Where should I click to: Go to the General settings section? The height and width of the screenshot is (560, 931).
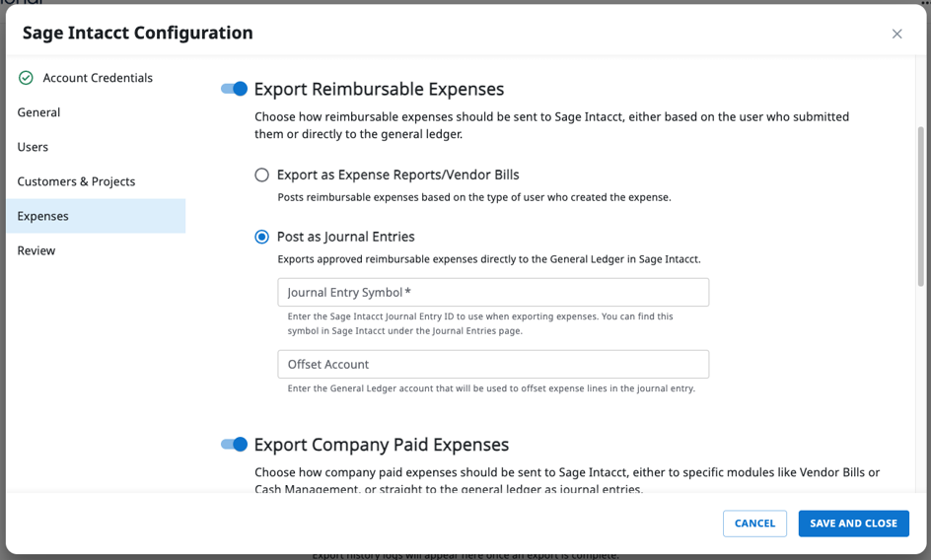[39, 112]
